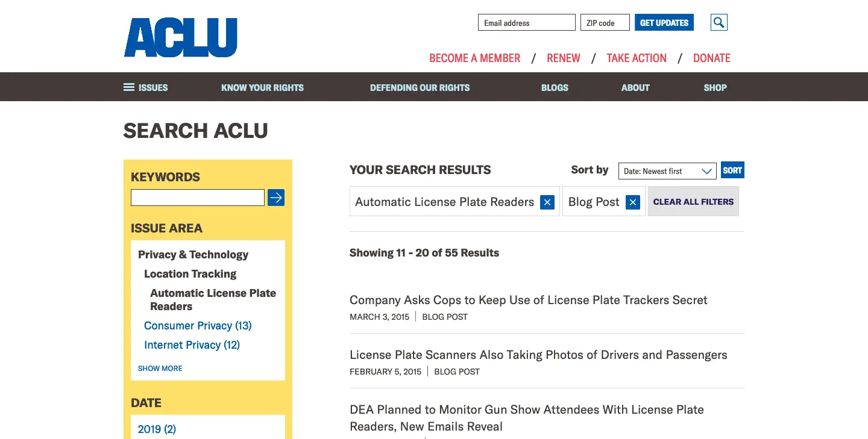Click the Donate link
This screenshot has width=868, height=439.
point(711,58)
